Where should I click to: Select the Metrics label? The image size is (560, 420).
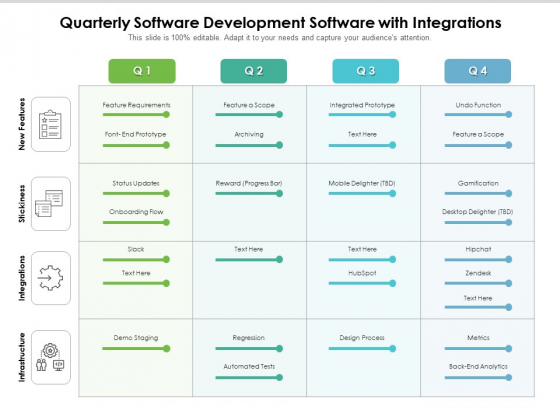pos(478,338)
